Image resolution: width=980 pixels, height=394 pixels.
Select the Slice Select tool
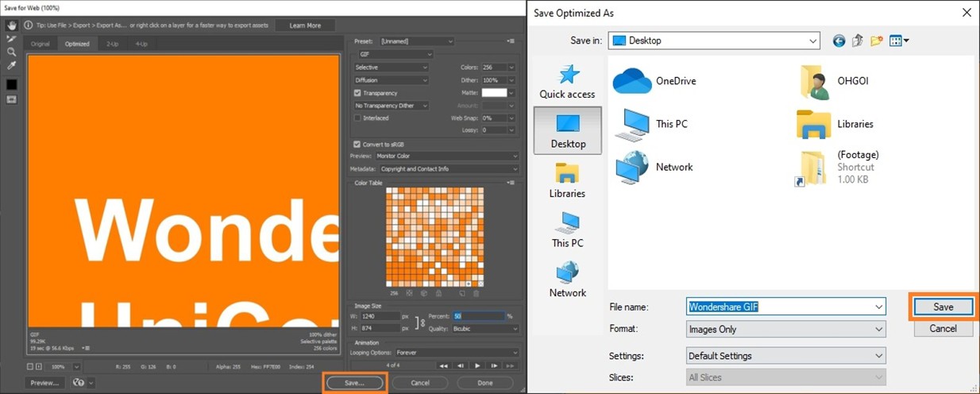coord(11,39)
